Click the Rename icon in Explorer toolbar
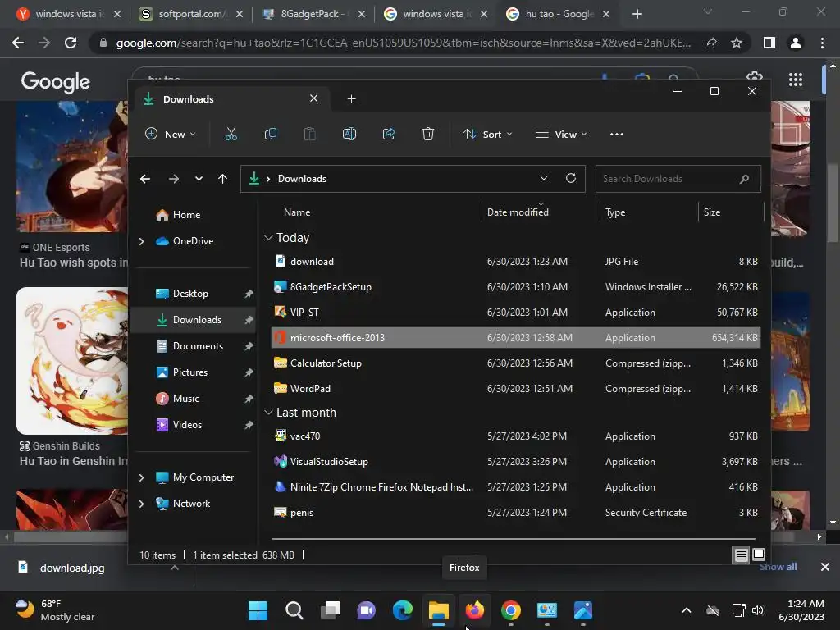 [349, 134]
